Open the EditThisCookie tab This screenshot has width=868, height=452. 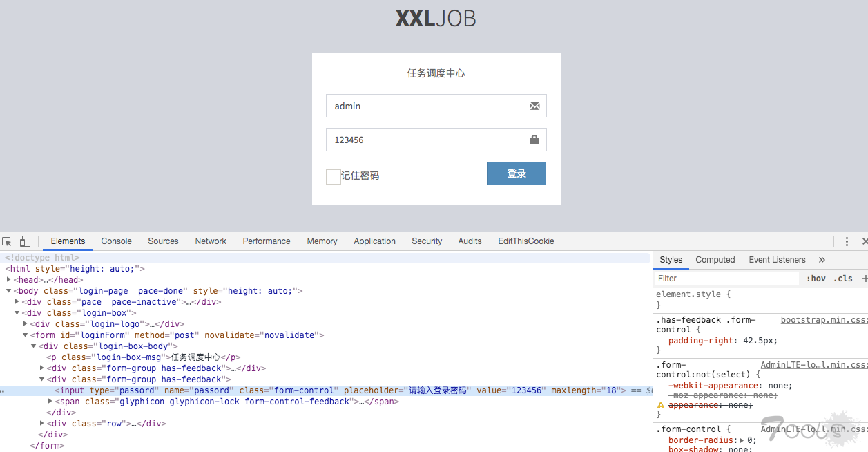(526, 241)
